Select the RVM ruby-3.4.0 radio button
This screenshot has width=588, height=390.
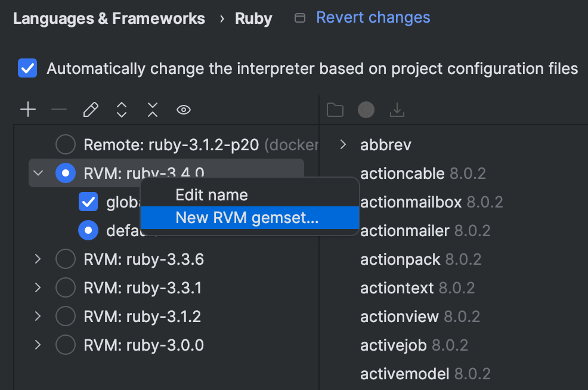(x=66, y=173)
